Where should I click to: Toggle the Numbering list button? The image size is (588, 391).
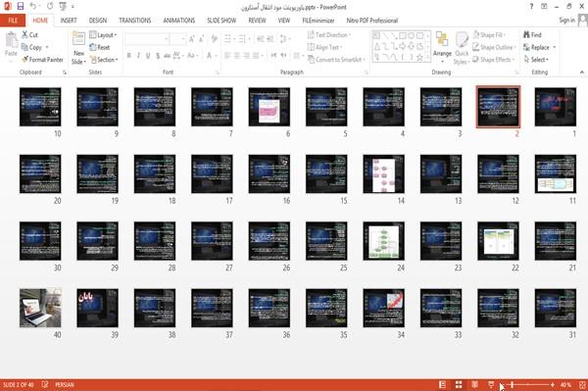[243, 39]
